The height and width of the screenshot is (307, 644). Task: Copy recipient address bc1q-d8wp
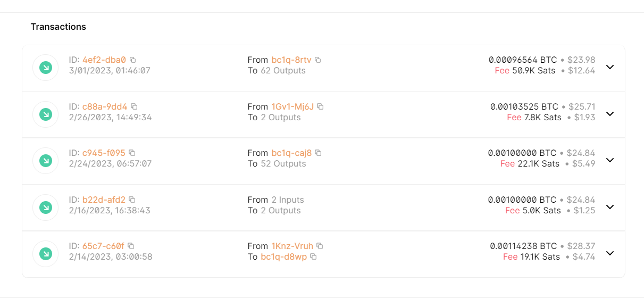313,257
